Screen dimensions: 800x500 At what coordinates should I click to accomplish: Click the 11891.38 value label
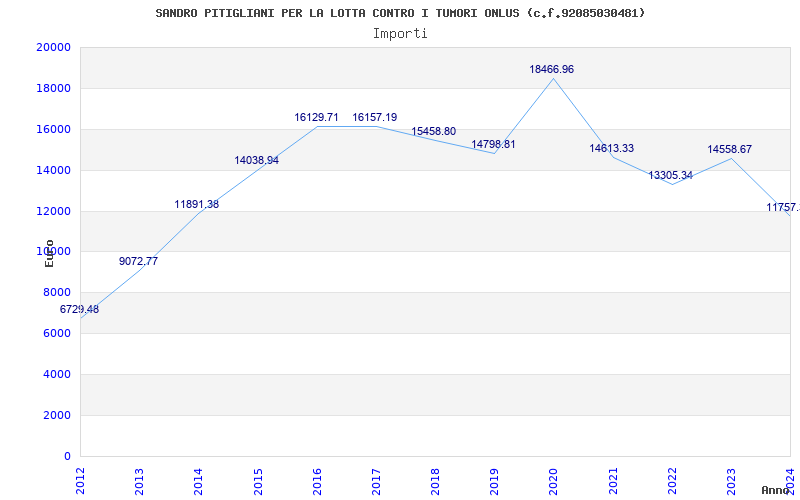click(196, 205)
